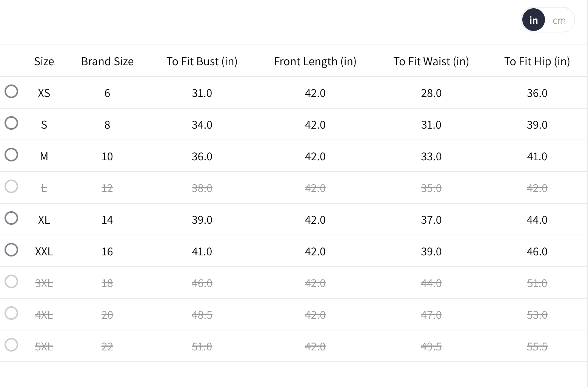The height and width of the screenshot is (387, 588).
Task: Click the To Fit Bust column header
Action: click(202, 61)
